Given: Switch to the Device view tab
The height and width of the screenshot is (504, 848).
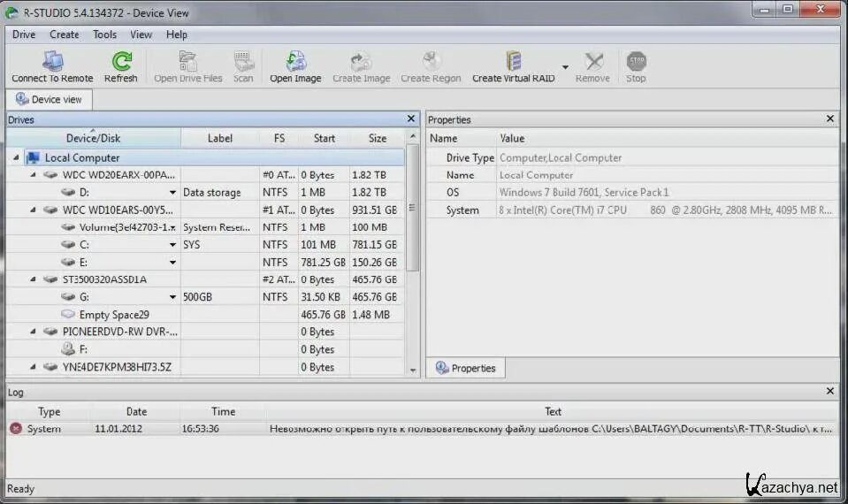Looking at the screenshot, I should [50, 100].
